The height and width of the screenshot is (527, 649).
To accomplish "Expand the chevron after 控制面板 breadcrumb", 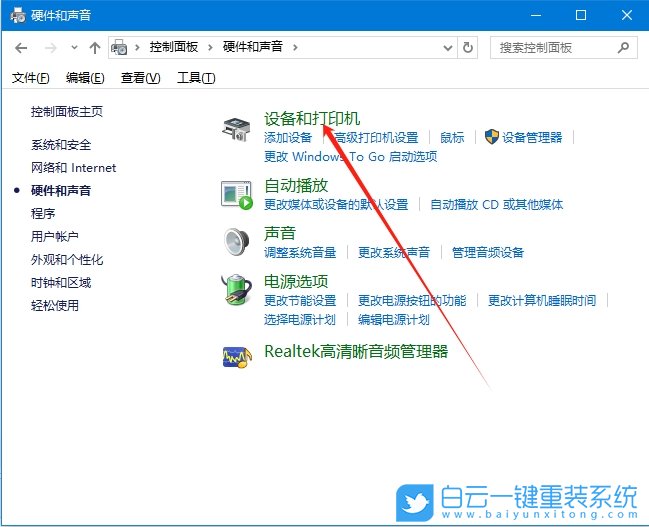I will point(210,48).
